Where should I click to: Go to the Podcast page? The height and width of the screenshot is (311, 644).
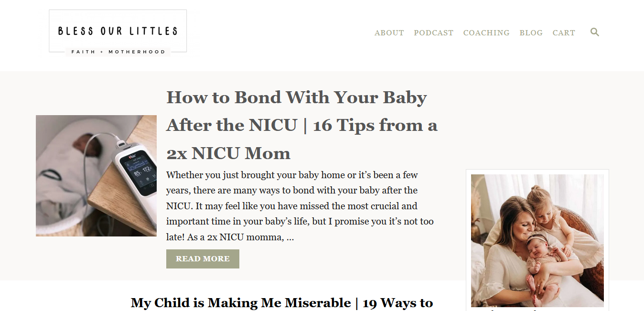433,33
